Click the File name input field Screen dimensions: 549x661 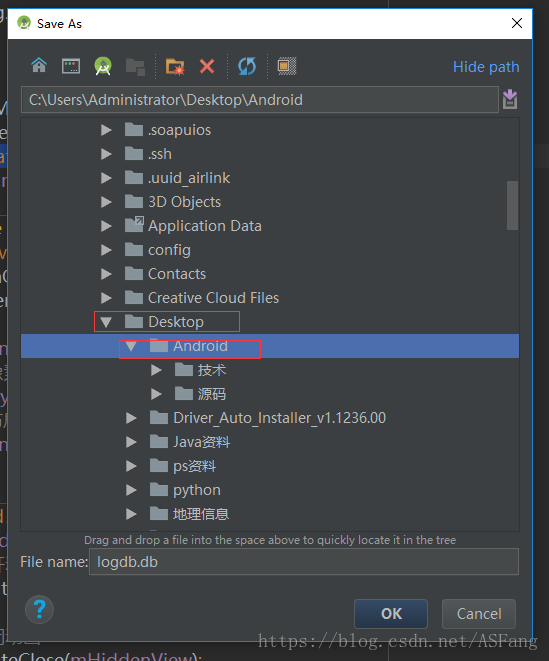304,562
